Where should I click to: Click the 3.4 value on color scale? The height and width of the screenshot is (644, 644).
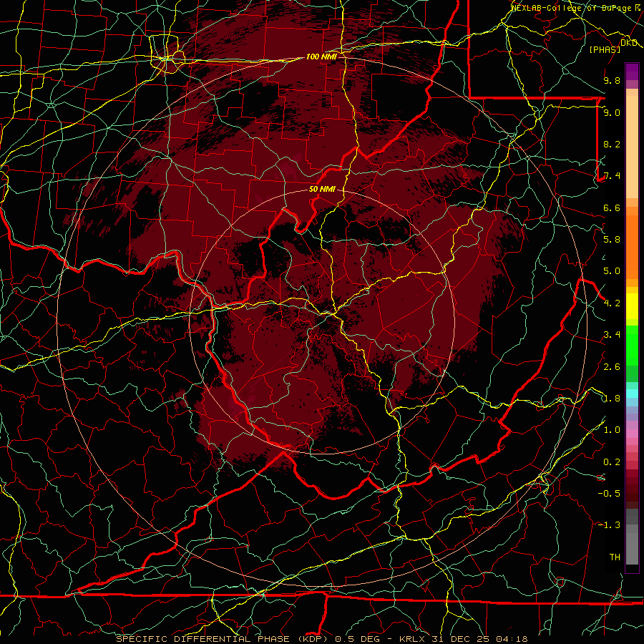click(612, 335)
